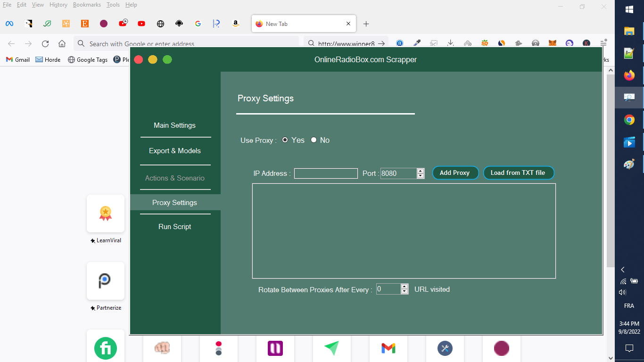Click the FRA language indicator
The width and height of the screenshot is (644, 362).
[x=629, y=305]
